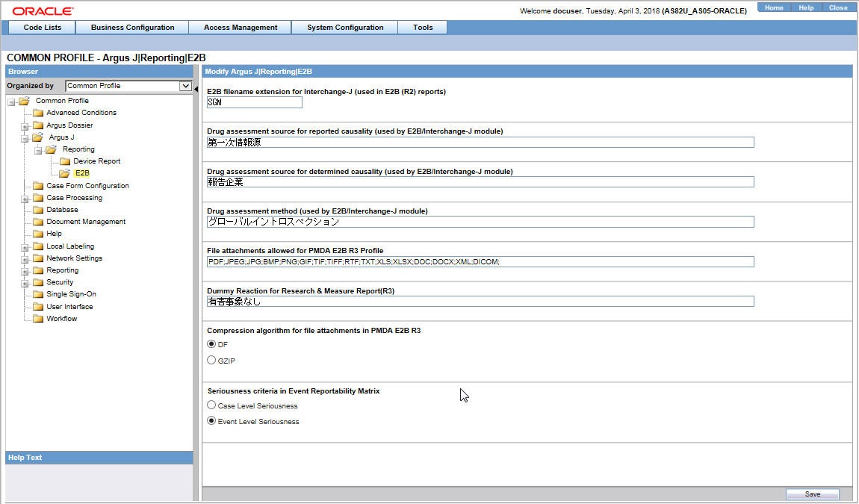Open the Code Lists menu

point(42,28)
